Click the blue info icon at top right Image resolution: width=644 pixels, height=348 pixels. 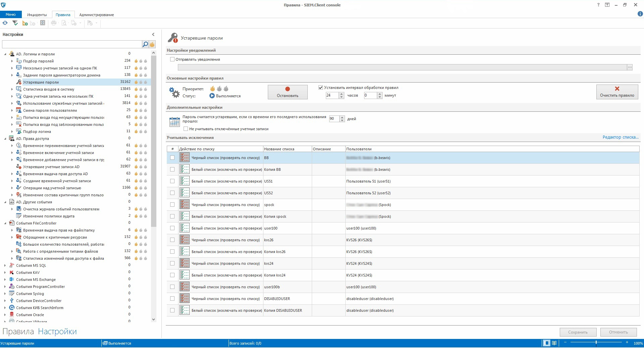tap(640, 14)
